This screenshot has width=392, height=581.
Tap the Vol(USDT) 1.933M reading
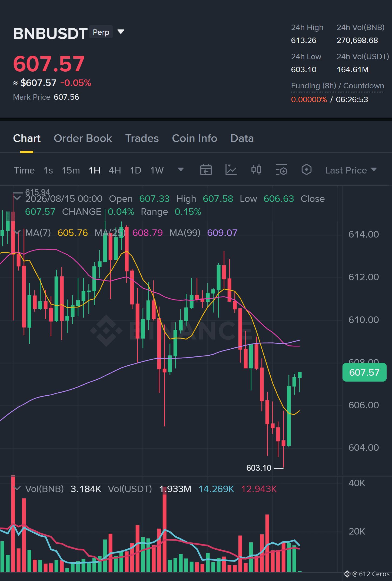(x=175, y=489)
